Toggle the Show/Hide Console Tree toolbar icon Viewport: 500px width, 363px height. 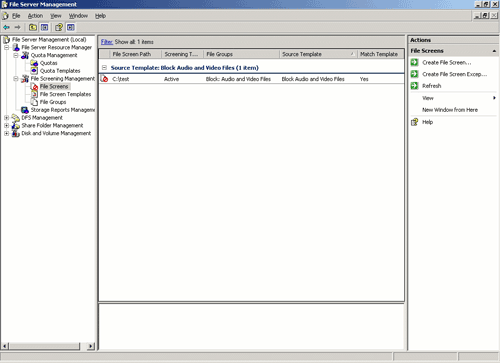[x=44, y=27]
